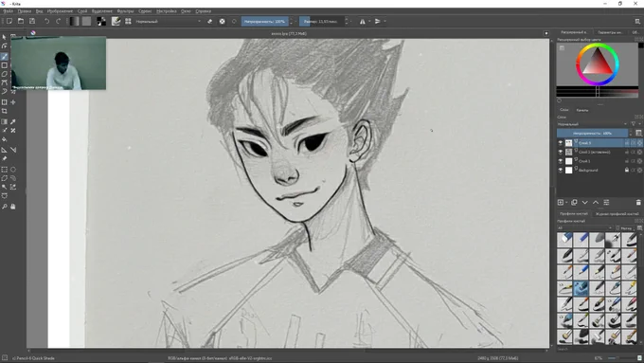Select the Gradient tool in toolbox
This screenshot has height=363, width=644.
pyautogui.click(x=5, y=121)
